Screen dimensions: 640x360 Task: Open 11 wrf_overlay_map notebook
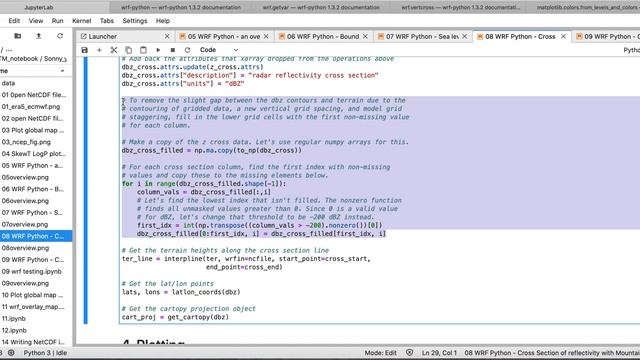[x=36, y=307]
